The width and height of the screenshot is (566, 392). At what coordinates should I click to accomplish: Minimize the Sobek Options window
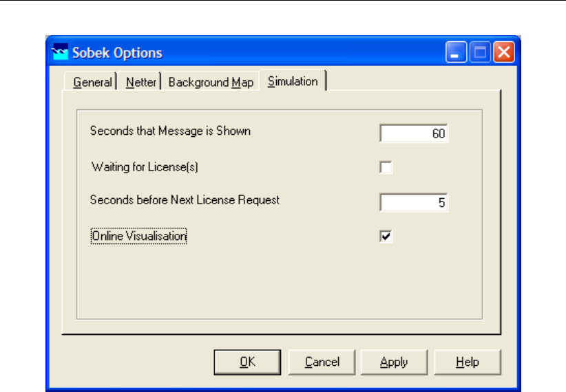[456, 52]
